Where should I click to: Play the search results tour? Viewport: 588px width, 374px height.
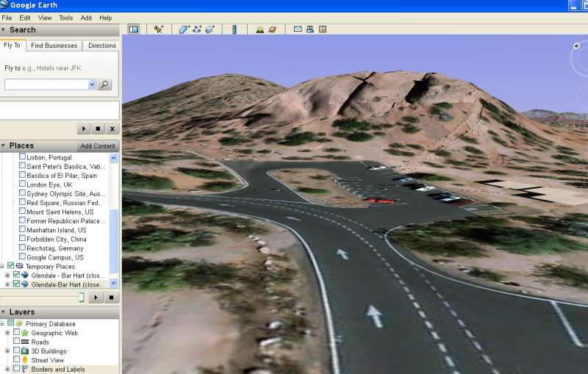tap(84, 129)
